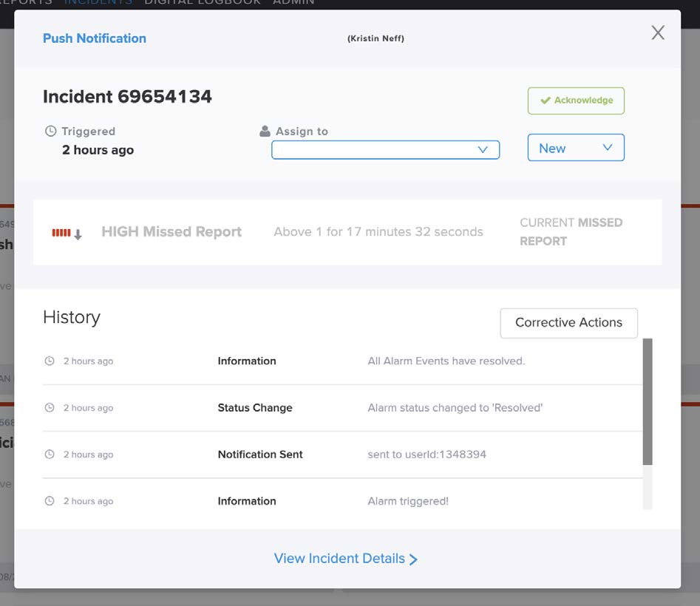This screenshot has height=606, width=700.
Task: Click the clock icon in the Alarm triggered row
Action: (x=50, y=501)
